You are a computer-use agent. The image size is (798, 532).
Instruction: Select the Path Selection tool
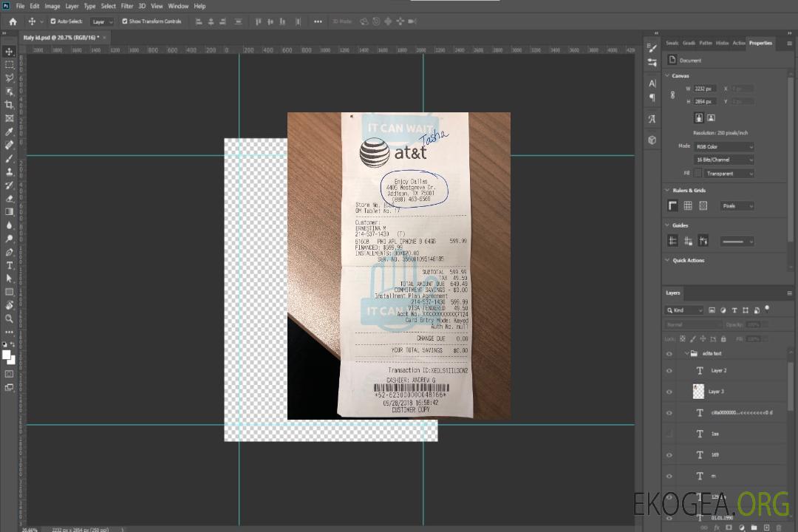tap(9, 279)
